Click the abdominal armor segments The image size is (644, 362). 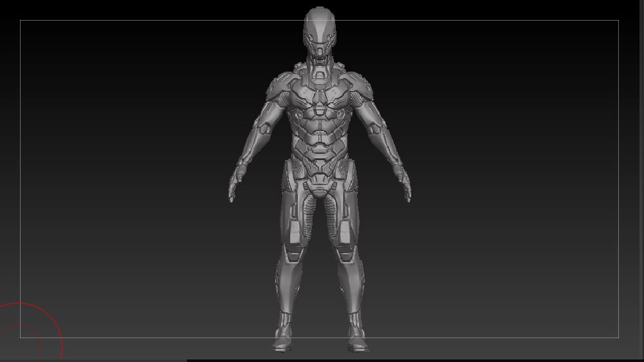click(x=320, y=136)
